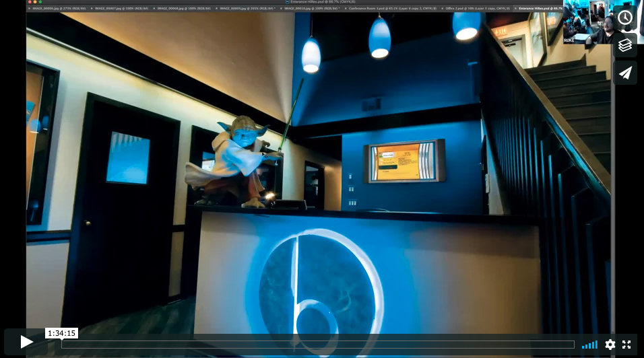Open the player settings gear

(x=610, y=345)
